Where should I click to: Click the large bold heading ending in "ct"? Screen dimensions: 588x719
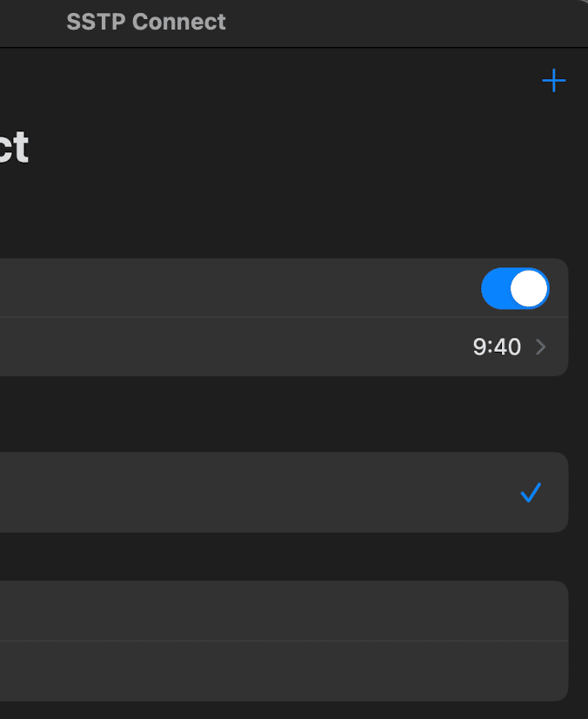[14, 148]
